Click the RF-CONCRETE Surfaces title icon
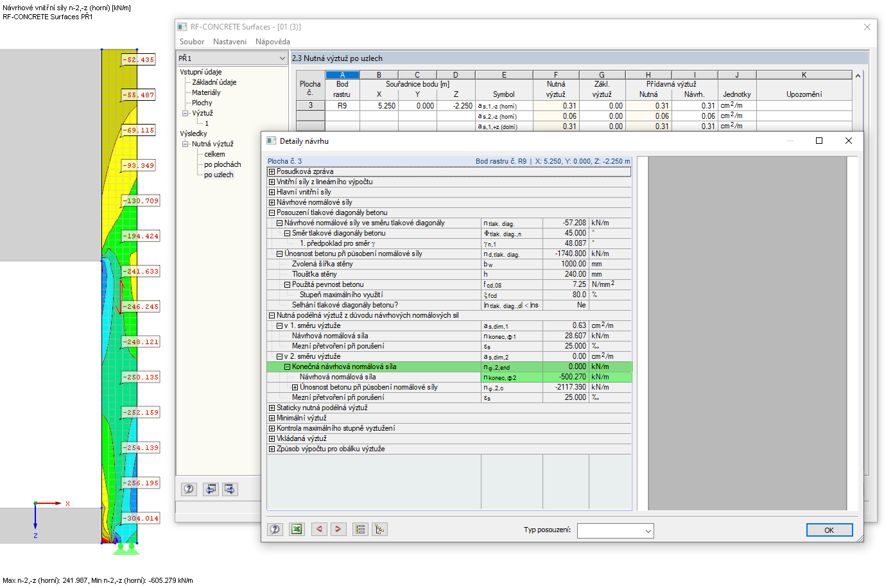 tap(182, 27)
